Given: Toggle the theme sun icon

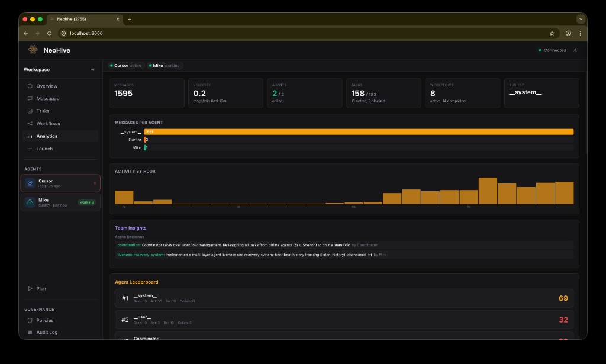Looking at the screenshot, I should tap(575, 50).
